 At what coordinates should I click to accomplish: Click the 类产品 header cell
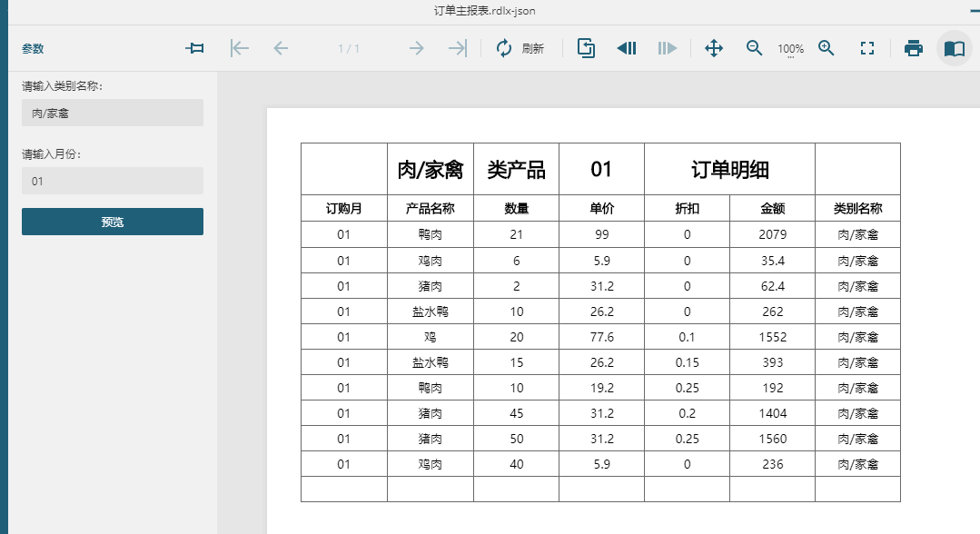pos(516,170)
